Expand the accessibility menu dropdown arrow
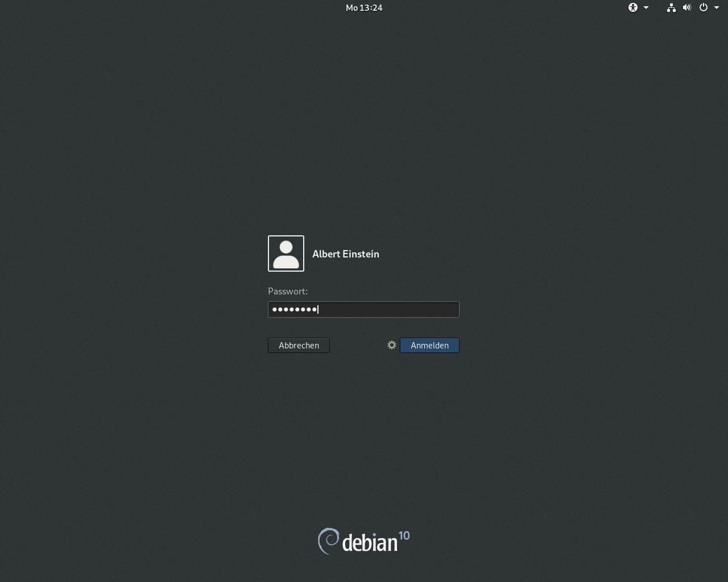 tap(646, 8)
